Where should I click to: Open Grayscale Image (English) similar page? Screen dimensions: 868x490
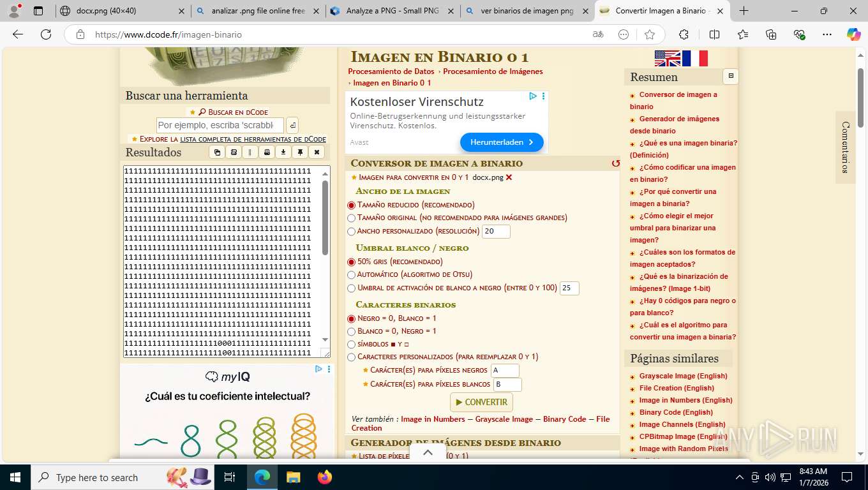(683, 376)
